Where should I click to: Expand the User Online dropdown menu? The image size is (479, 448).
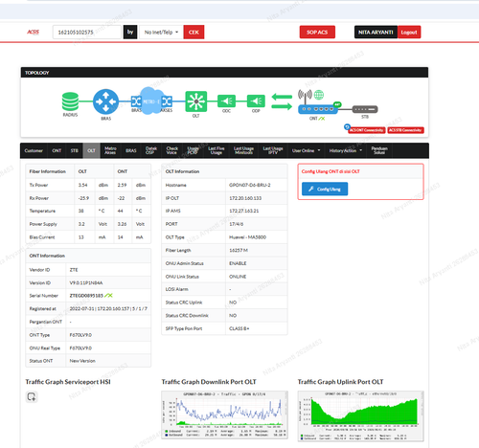pos(306,150)
